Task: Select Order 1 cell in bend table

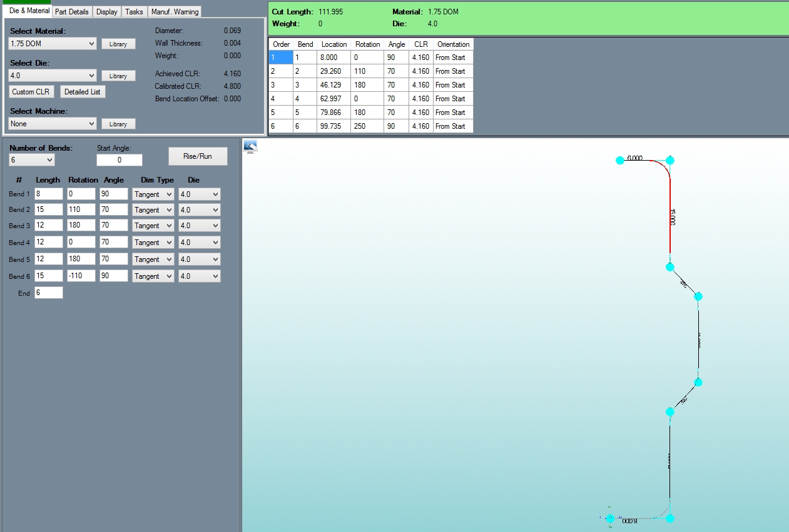Action: (x=281, y=58)
